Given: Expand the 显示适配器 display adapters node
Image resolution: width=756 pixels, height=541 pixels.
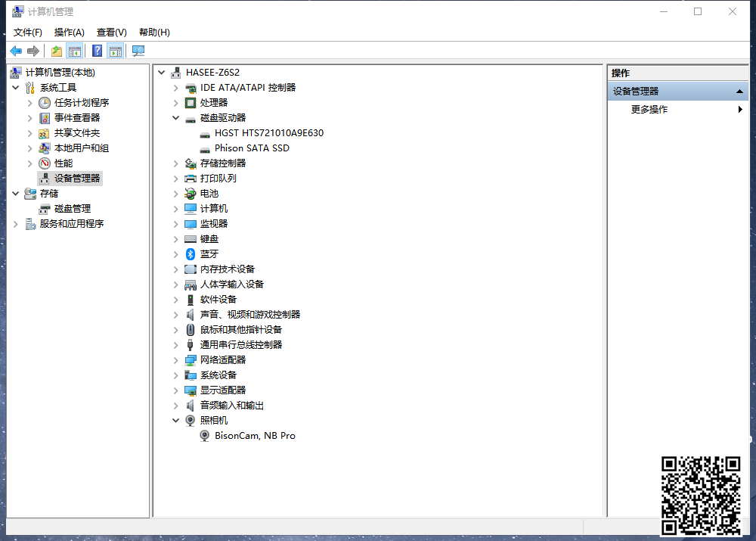Looking at the screenshot, I should [x=175, y=390].
